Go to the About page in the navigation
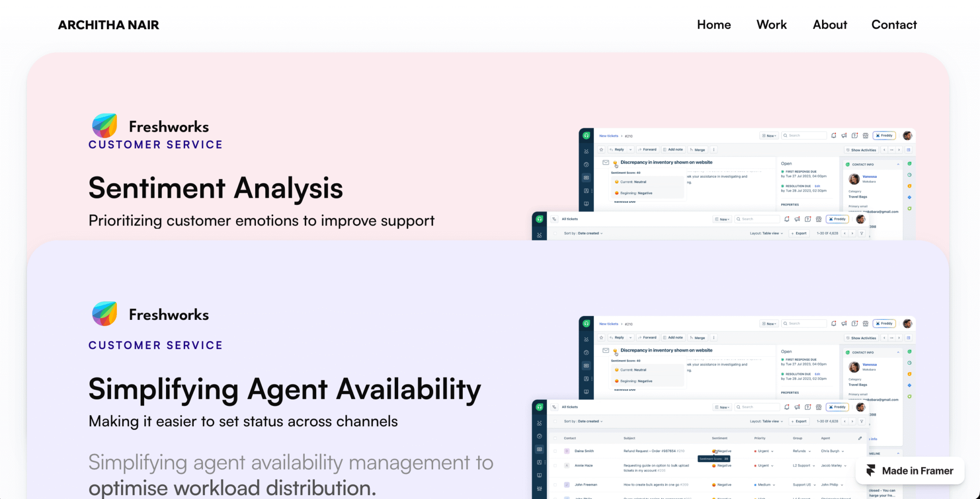This screenshot has height=499, width=980. (830, 25)
